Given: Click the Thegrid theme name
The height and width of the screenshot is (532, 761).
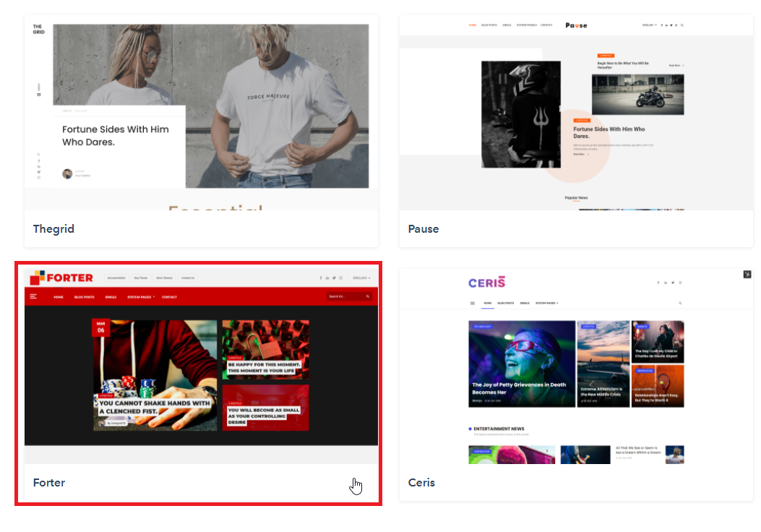Looking at the screenshot, I should coord(53,229).
